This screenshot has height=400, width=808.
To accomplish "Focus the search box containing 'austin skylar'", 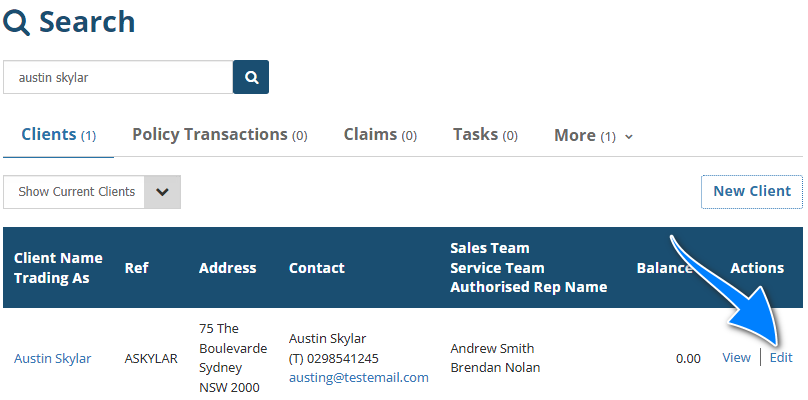I will (x=118, y=77).
